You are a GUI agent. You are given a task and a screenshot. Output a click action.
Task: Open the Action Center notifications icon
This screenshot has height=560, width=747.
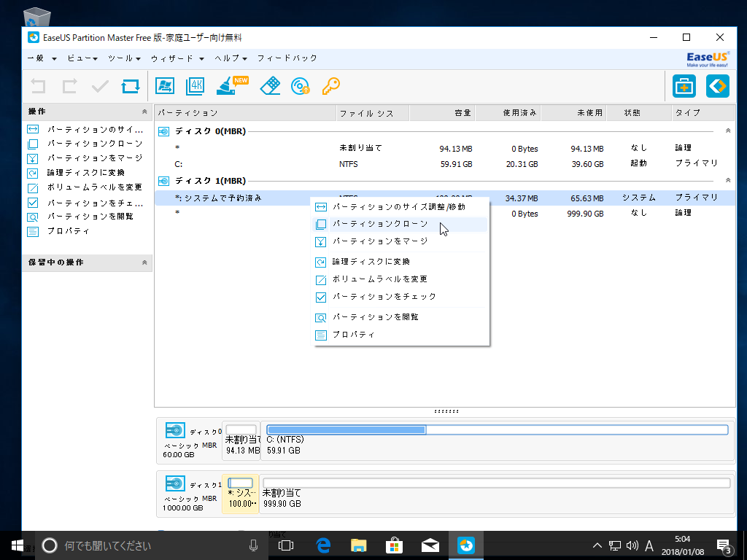[x=724, y=545]
